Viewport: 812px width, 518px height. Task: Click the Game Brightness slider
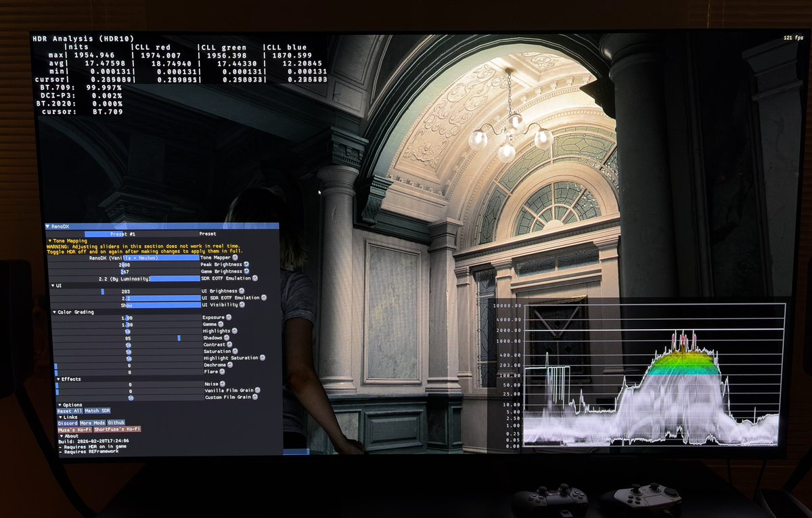pos(125,272)
